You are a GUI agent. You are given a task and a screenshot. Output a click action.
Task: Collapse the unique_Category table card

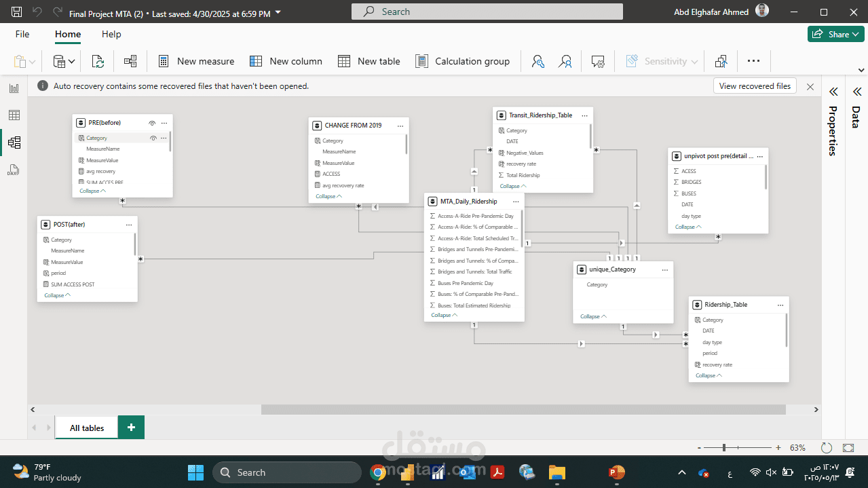coord(593,316)
